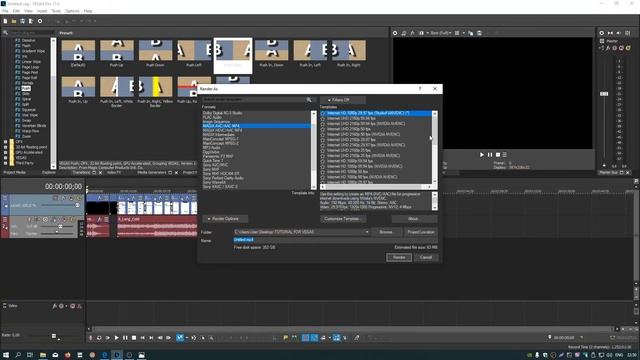The image size is (640, 360).
Task: Expand the Render Options section
Action: [x=225, y=219]
